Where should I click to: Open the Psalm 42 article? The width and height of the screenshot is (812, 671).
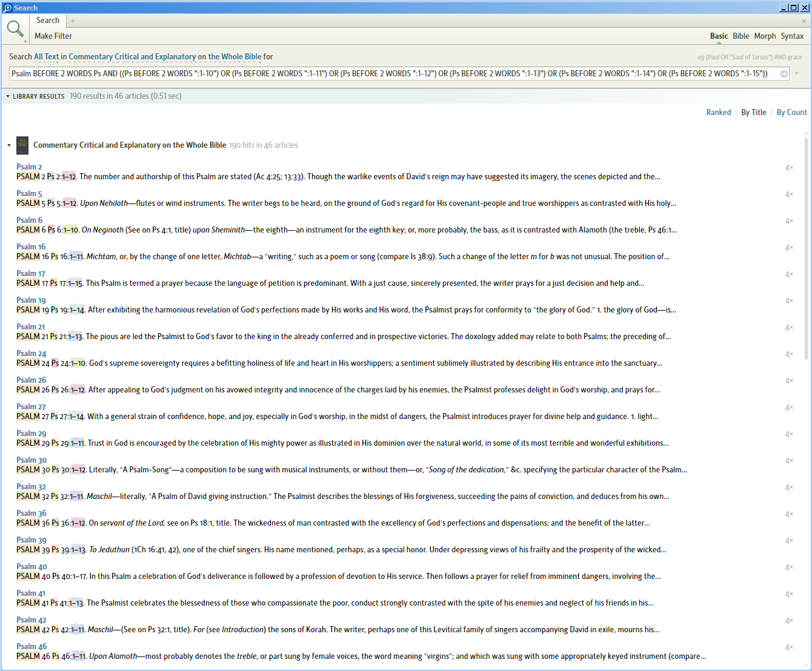point(32,620)
